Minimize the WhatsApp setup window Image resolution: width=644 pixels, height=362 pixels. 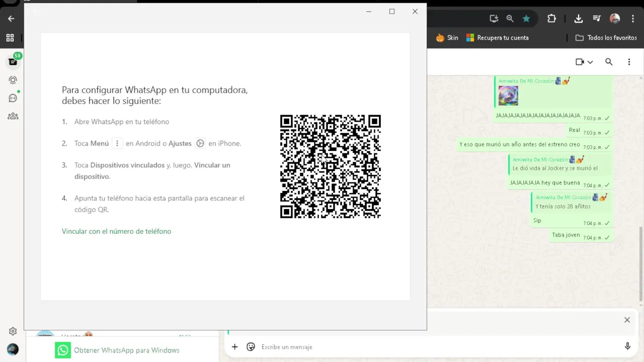[369, 12]
